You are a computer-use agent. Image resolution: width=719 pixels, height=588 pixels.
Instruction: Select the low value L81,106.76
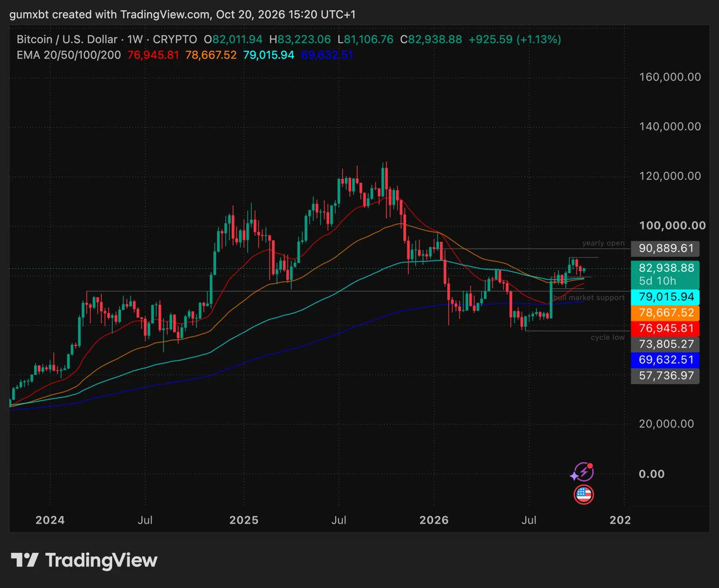[x=365, y=40]
